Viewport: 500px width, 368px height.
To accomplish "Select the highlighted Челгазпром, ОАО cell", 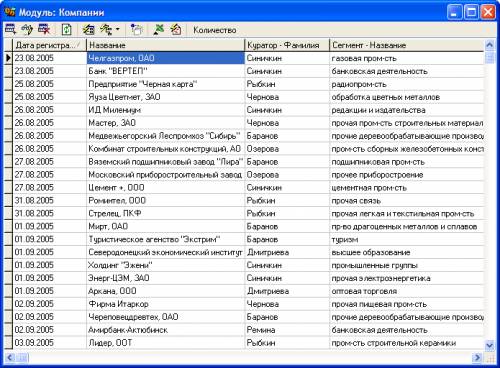I will point(166,58).
